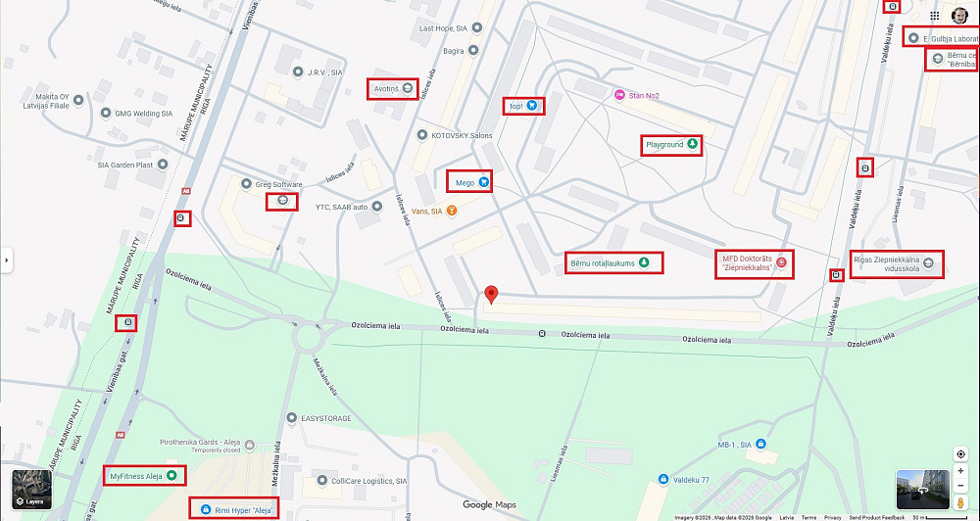
Task: Open the Layers map type thumbnail
Action: click(32, 489)
